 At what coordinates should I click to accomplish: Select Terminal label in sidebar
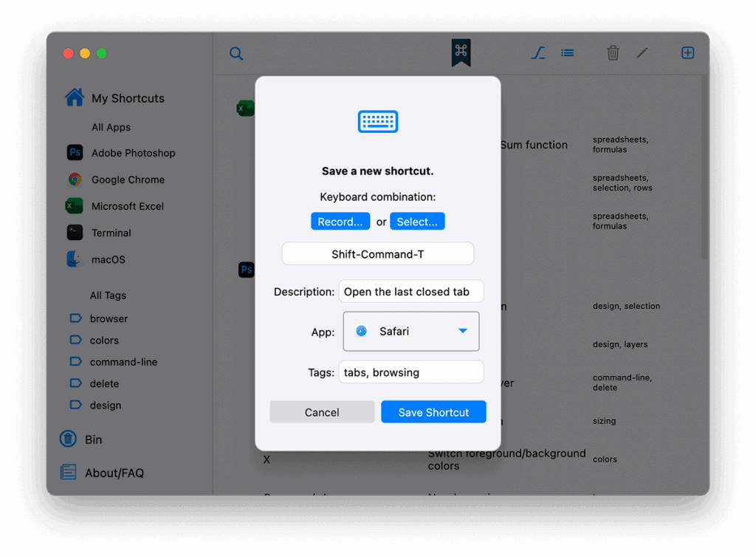coord(111,233)
